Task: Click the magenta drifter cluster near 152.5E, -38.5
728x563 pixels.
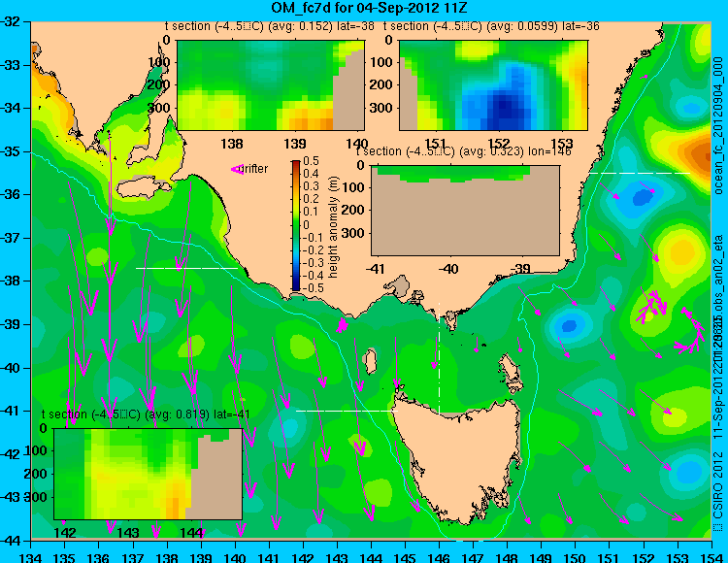Action: [x=652, y=306]
